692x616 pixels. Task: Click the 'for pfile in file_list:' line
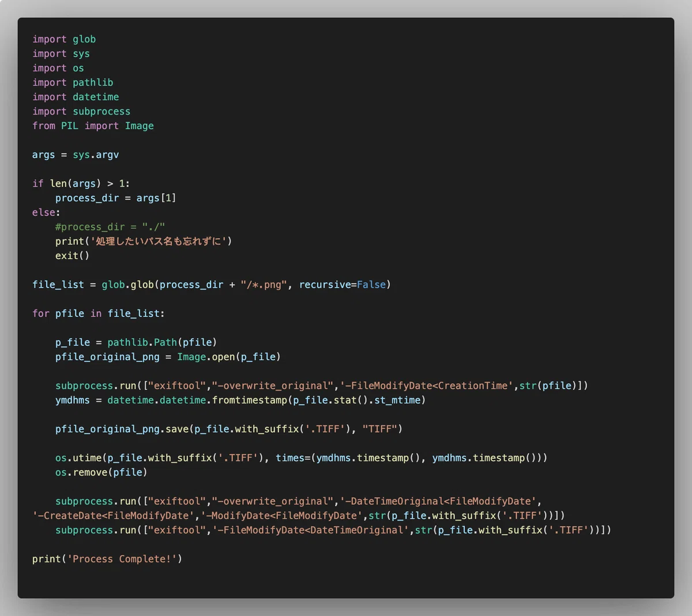[99, 313]
